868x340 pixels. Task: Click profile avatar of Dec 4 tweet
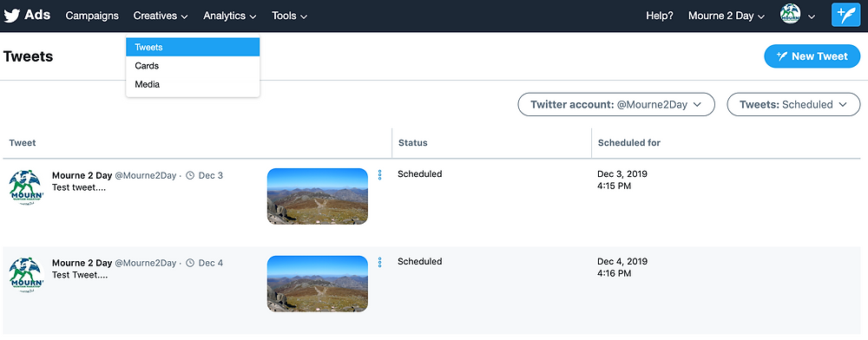pos(26,274)
